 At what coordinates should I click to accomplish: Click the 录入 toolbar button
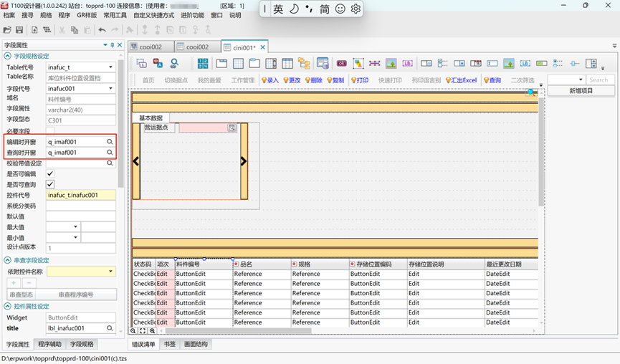tap(270, 80)
